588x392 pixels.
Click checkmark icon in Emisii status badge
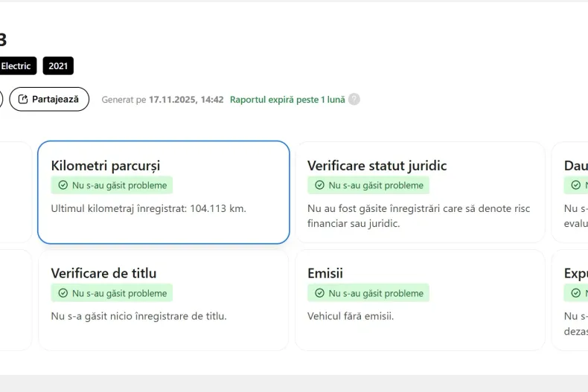(319, 293)
